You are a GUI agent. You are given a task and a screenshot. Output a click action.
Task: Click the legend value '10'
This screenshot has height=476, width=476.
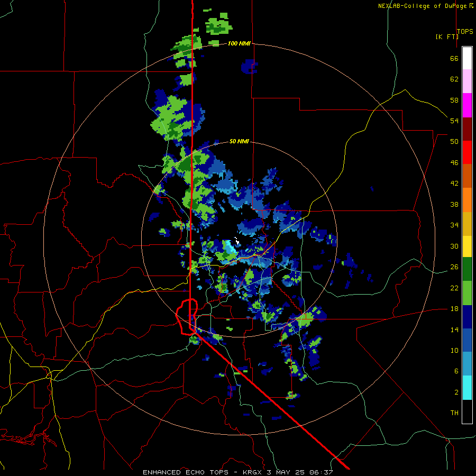tap(454, 350)
